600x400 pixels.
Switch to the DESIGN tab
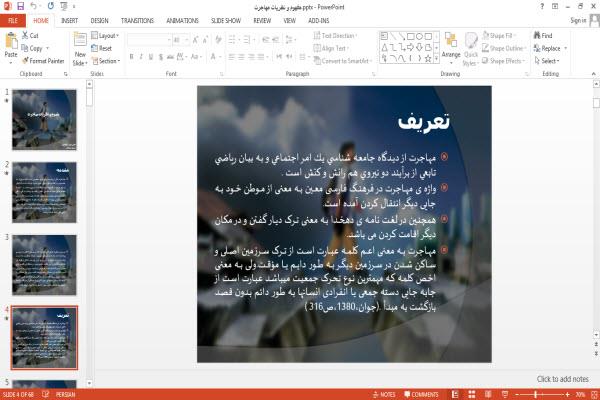[99, 21]
